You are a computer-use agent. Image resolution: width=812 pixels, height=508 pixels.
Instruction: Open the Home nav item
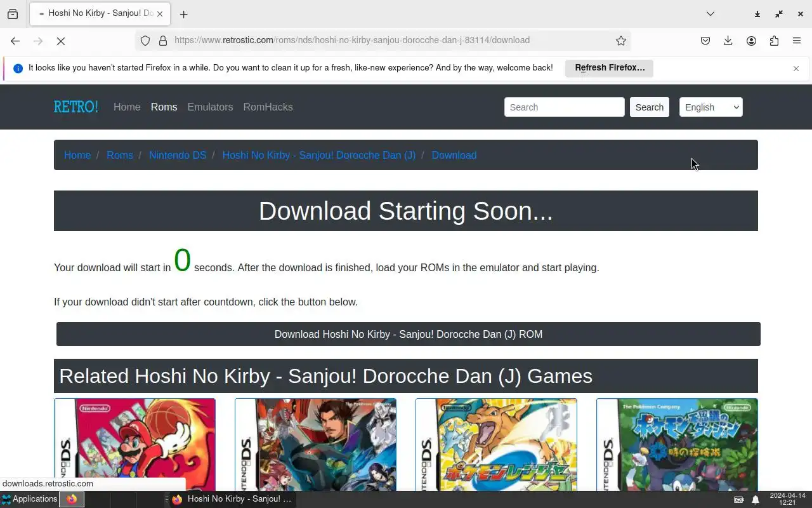click(127, 107)
